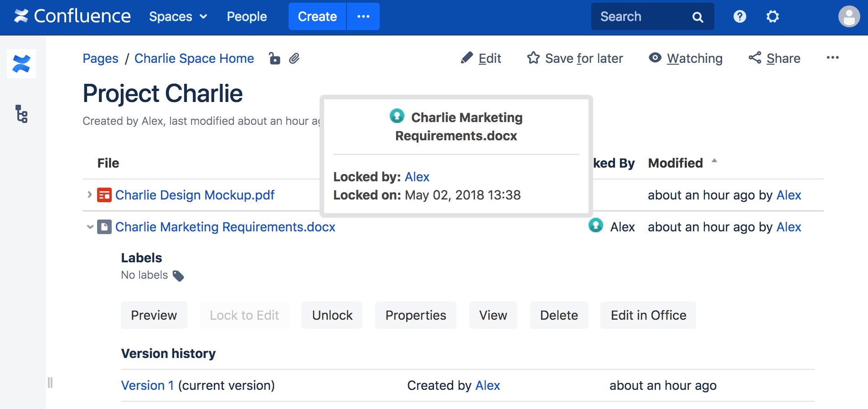Click the Unlock button
Image resolution: width=868 pixels, height=409 pixels.
tap(332, 315)
